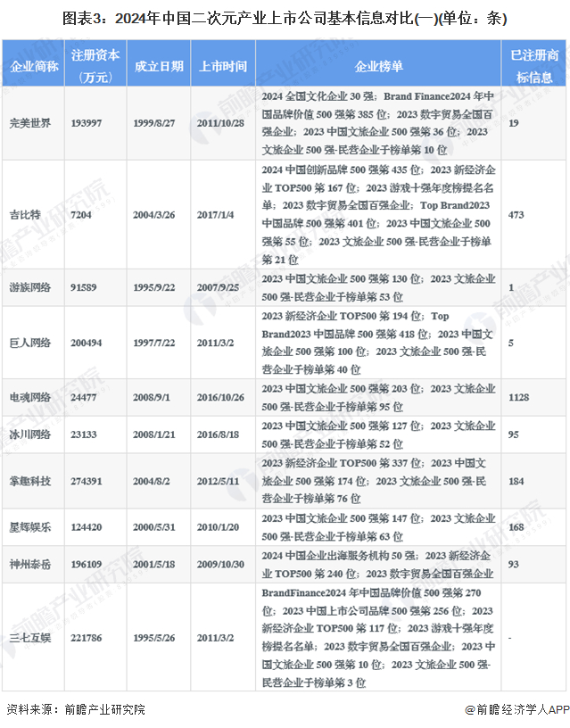Click listing date '2017/1/4'
The height and width of the screenshot is (728, 570).
pyautogui.click(x=215, y=214)
